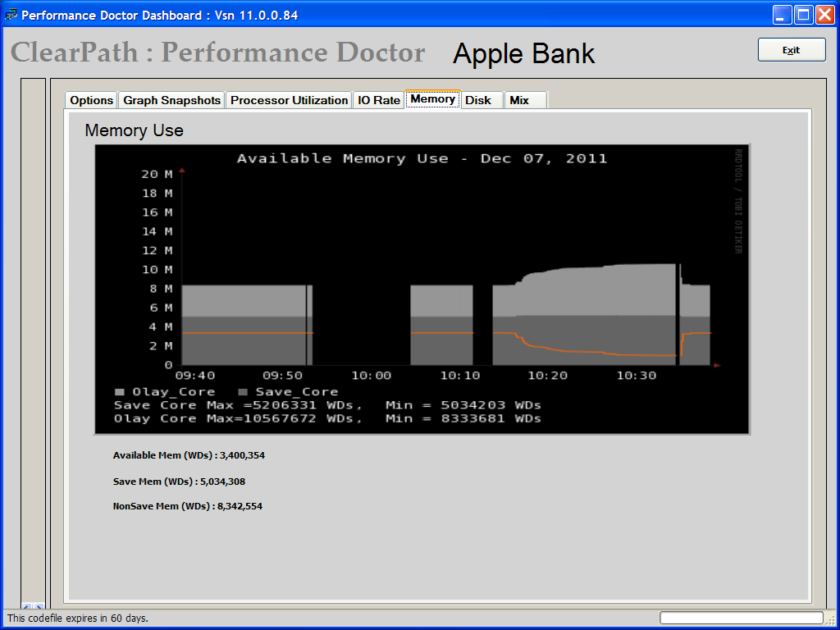Click the 09:40 time axis label

point(194,376)
